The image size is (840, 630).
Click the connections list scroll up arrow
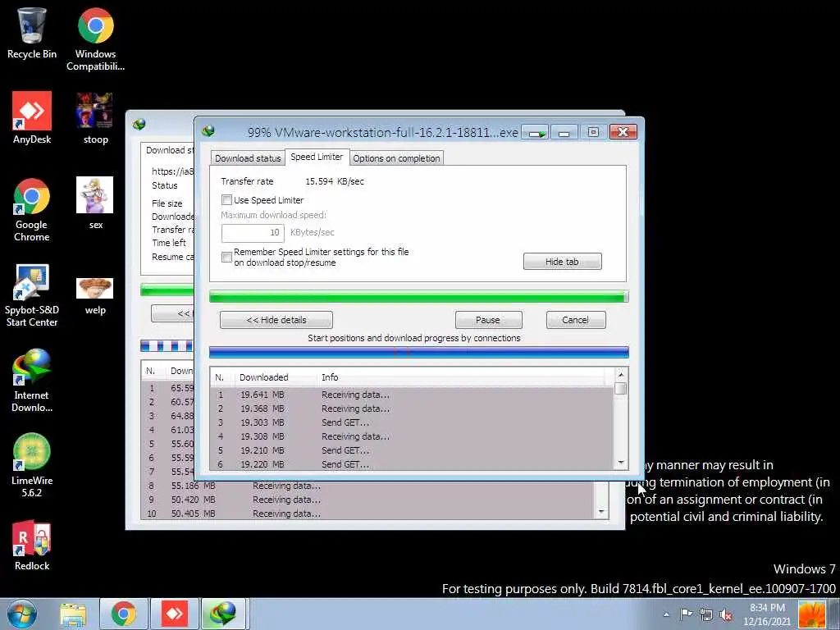pos(620,374)
